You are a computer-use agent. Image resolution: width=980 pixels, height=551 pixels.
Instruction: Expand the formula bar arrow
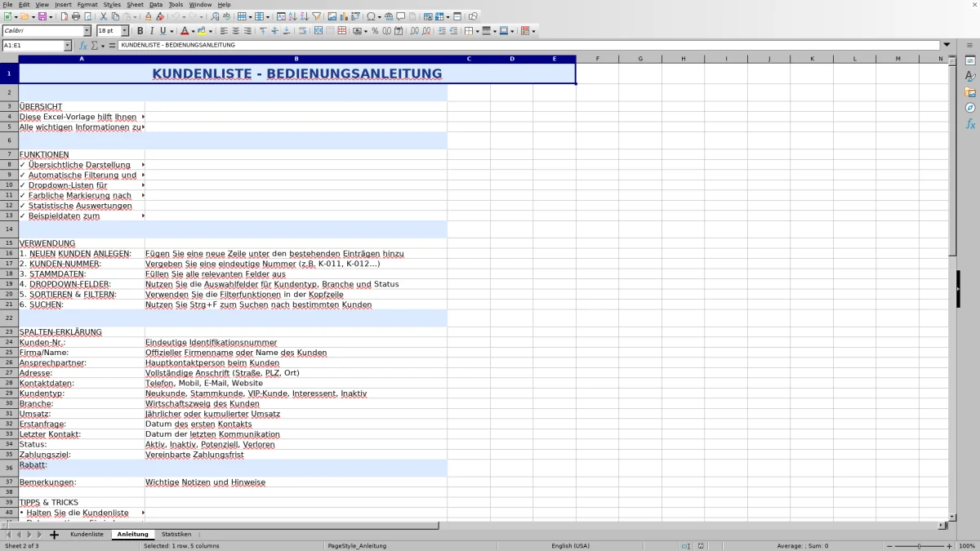point(947,45)
